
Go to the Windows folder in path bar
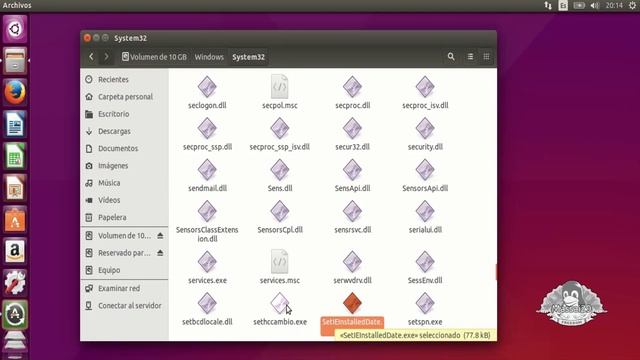209,57
